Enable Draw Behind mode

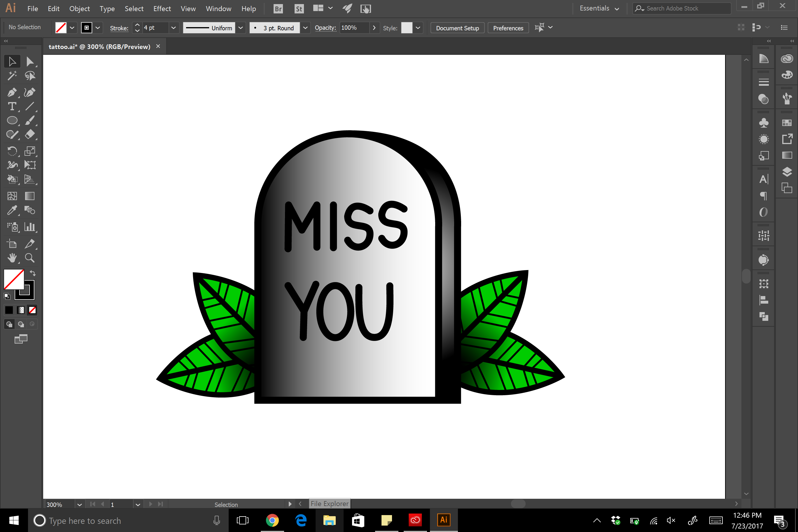click(21, 324)
